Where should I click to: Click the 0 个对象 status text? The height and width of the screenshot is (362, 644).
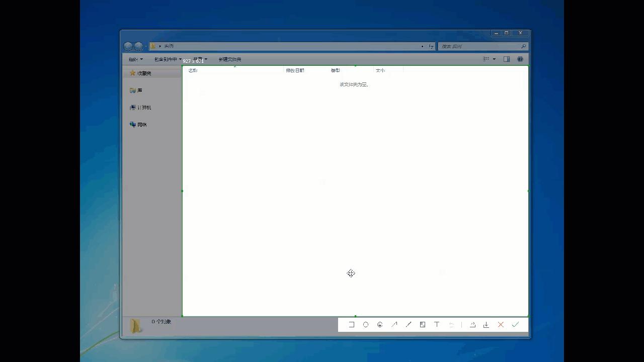click(162, 322)
